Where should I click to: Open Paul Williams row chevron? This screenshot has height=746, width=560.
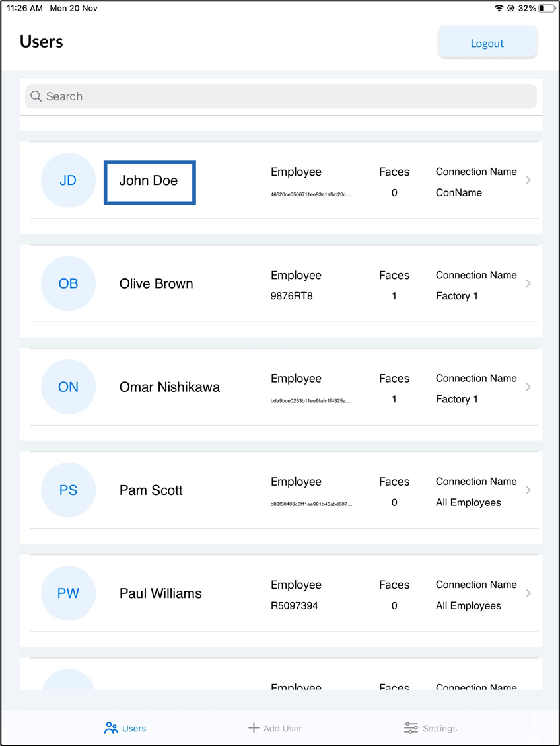click(528, 593)
